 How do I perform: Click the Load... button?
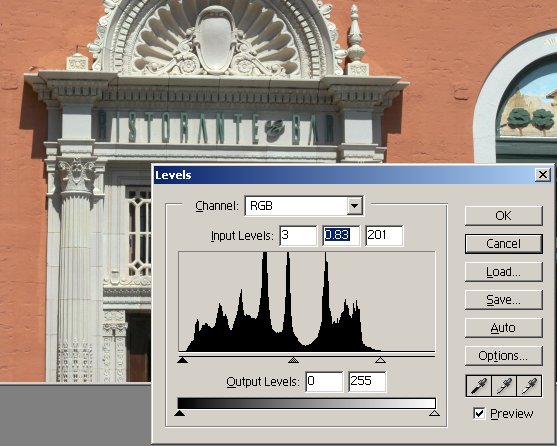[x=504, y=272]
